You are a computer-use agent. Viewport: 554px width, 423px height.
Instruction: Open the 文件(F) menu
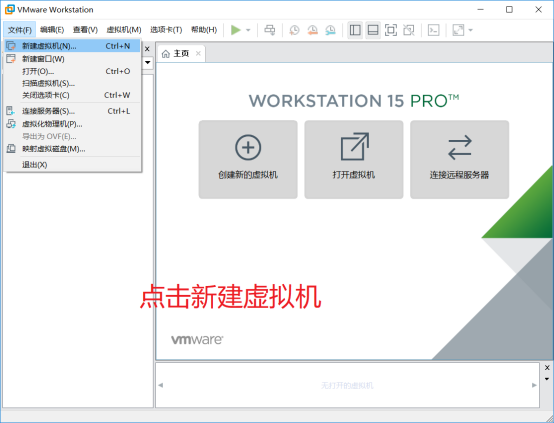click(20, 30)
